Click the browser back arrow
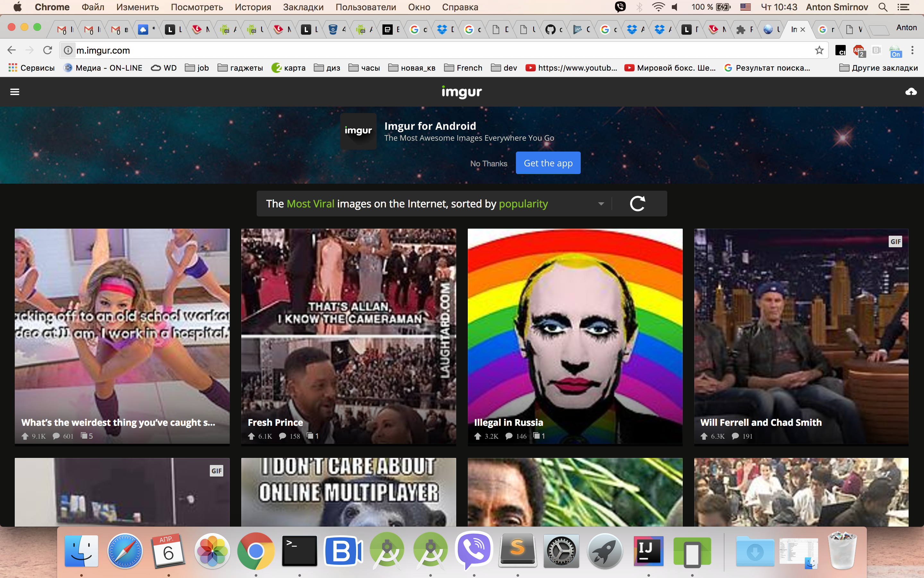Image resolution: width=924 pixels, height=578 pixels. click(12, 50)
